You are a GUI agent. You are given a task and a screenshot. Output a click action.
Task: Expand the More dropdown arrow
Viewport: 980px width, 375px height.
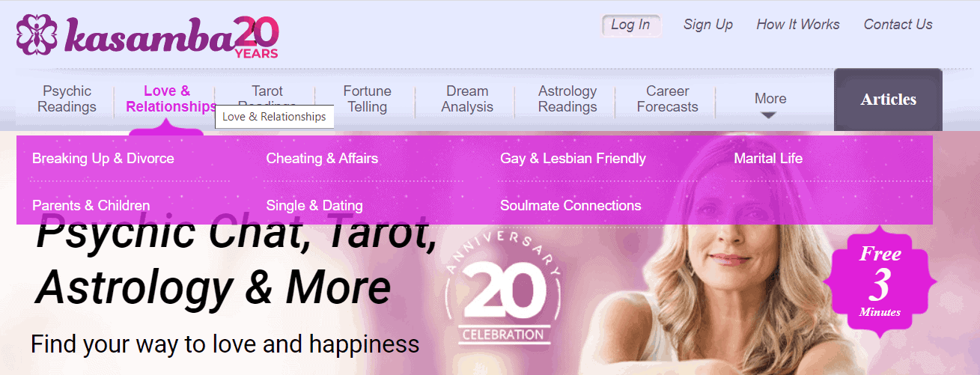point(769,115)
